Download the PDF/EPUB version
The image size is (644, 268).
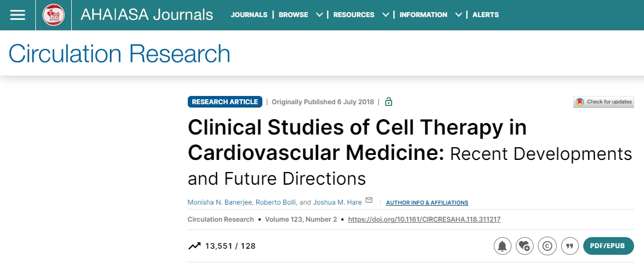pyautogui.click(x=608, y=246)
